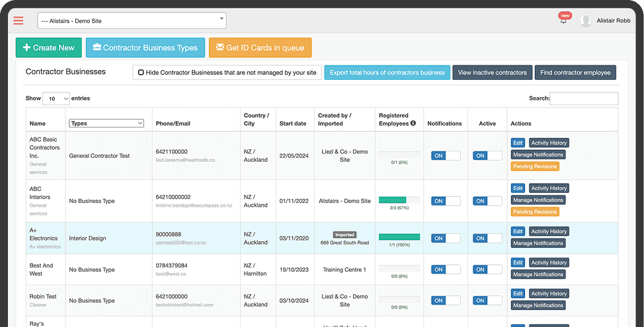Click A+ Electronics 1/1 (100%) progress bar
Screen dimensions: 644x327
pos(399,237)
